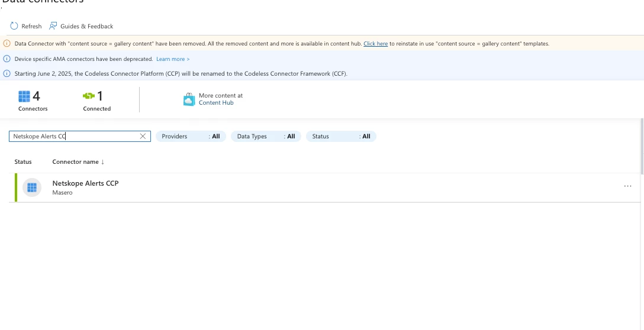Open the ellipsis menu for Netskope Alerts CCP
644x330 pixels.
tap(627, 186)
